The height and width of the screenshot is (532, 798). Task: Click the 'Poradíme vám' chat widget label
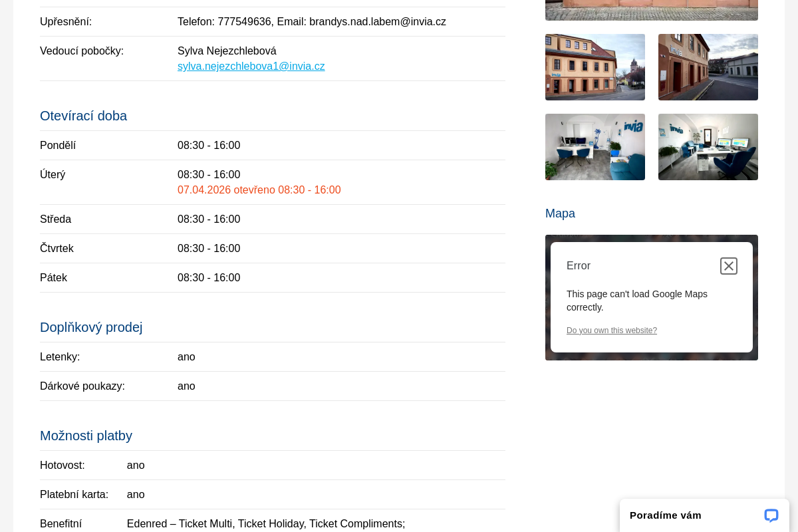(x=665, y=515)
